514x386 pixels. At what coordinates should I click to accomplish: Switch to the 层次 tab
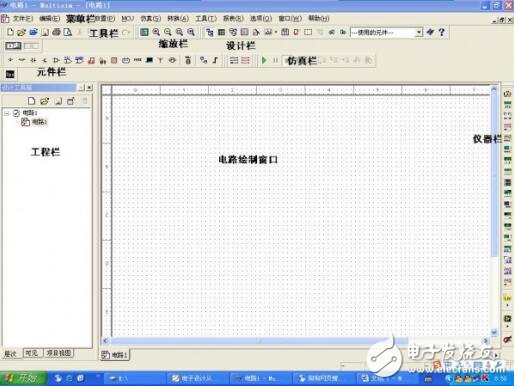click(x=11, y=353)
